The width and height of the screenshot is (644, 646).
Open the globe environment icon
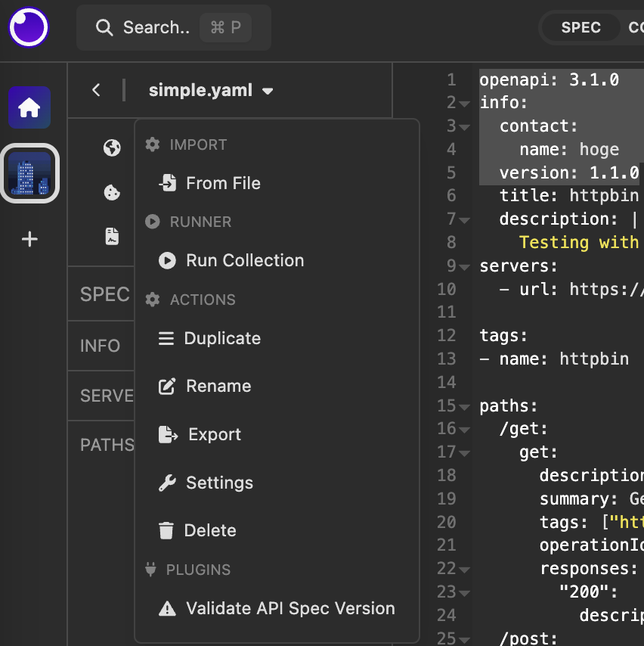[x=112, y=148]
